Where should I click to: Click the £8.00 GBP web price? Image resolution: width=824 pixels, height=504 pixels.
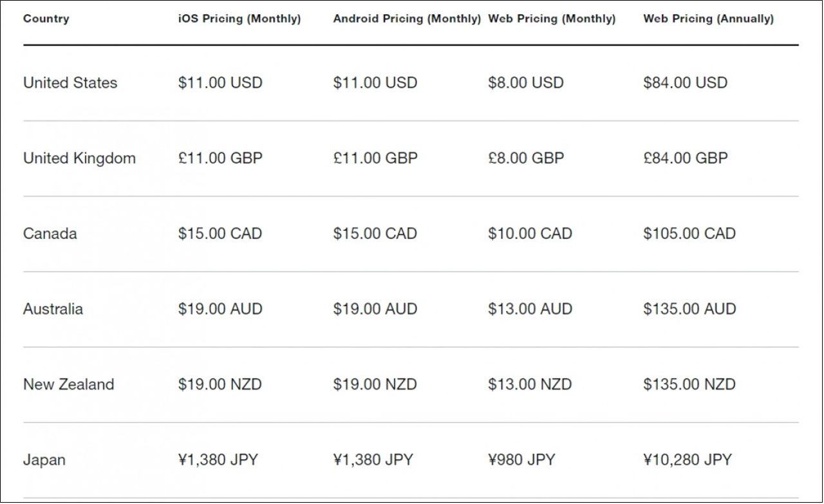[526, 158]
